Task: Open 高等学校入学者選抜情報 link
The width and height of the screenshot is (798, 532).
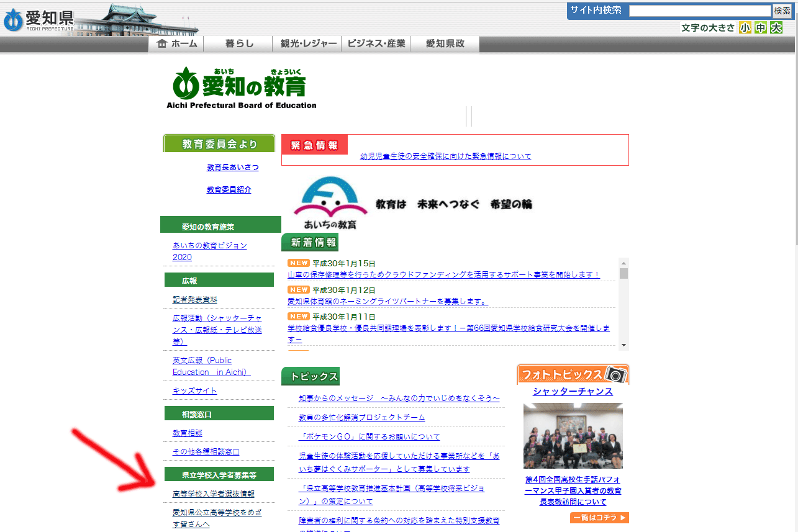Action: tap(213, 494)
